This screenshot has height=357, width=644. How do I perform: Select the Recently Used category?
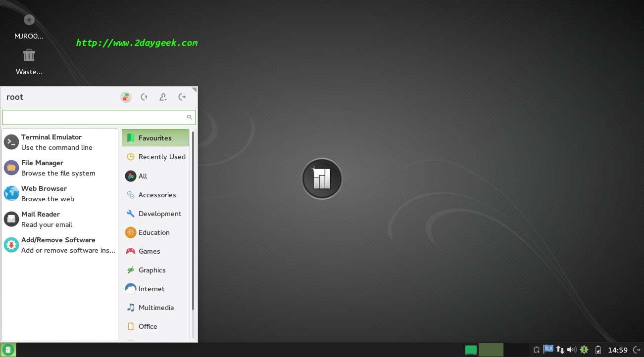tap(155, 157)
